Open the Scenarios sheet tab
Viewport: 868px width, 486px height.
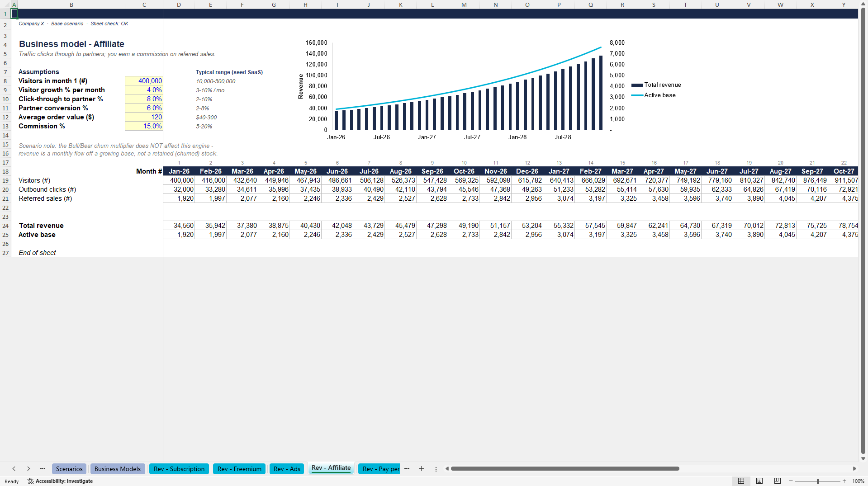(x=69, y=469)
